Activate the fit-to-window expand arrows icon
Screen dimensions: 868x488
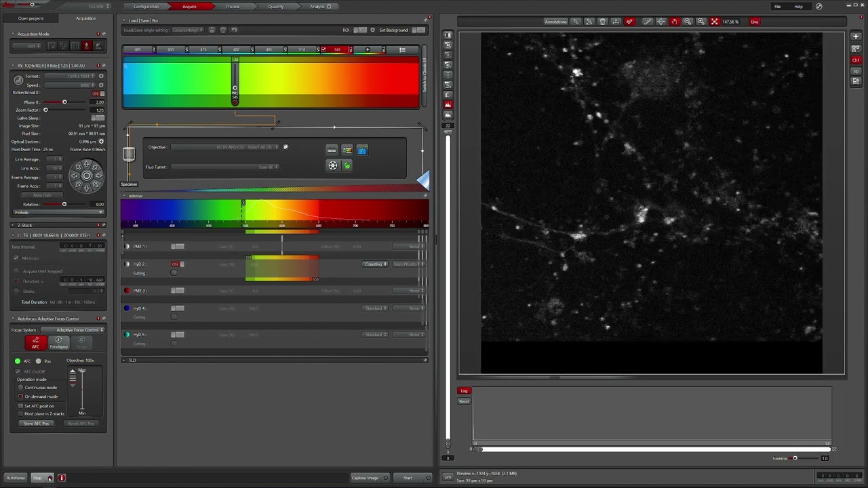[x=714, y=22]
